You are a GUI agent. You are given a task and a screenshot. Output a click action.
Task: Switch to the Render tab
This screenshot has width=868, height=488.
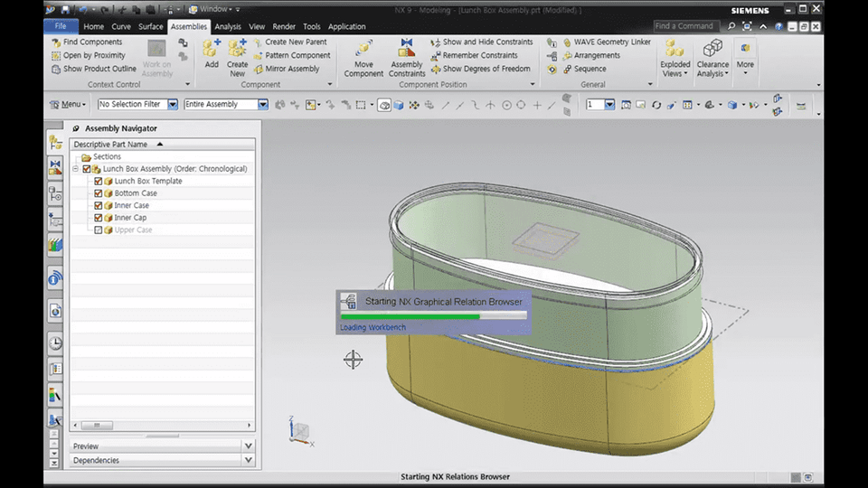coord(284,26)
